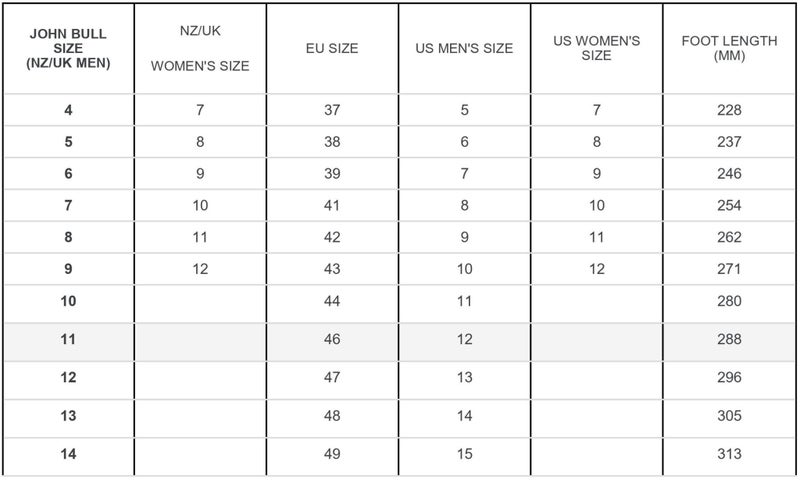Select EU size 44 cell
Viewport: 800px width, 483px height.
click(332, 301)
